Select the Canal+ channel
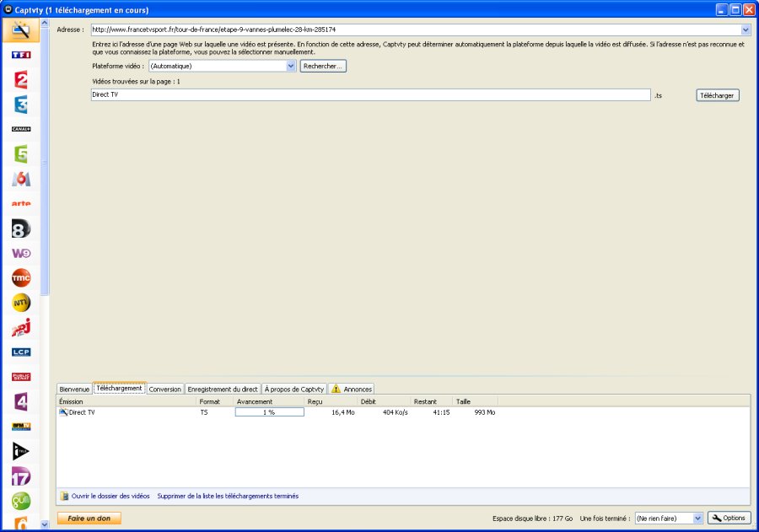The width and height of the screenshot is (759, 532). tap(21, 129)
